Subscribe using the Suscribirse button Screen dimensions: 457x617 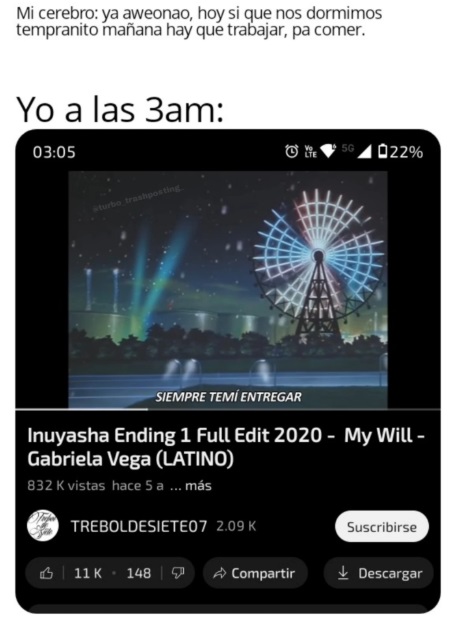click(x=381, y=526)
